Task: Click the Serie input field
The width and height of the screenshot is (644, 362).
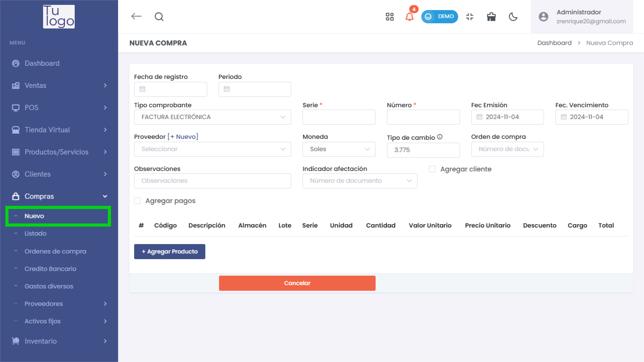Action: 339,117
